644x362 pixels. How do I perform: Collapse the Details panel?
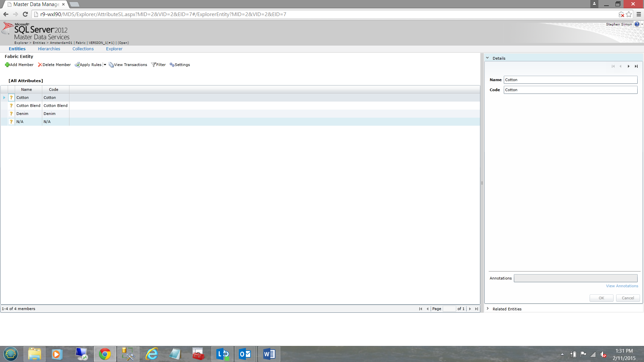(x=487, y=58)
